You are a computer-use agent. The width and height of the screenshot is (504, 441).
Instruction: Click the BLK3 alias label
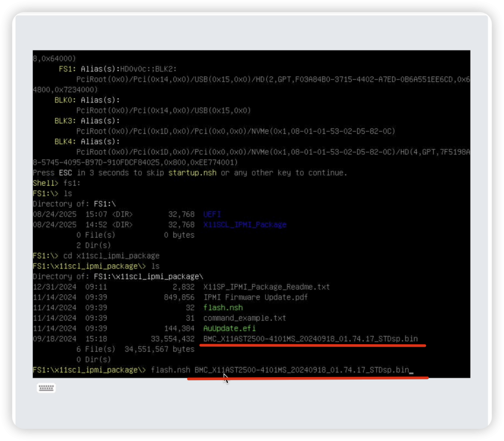65,120
